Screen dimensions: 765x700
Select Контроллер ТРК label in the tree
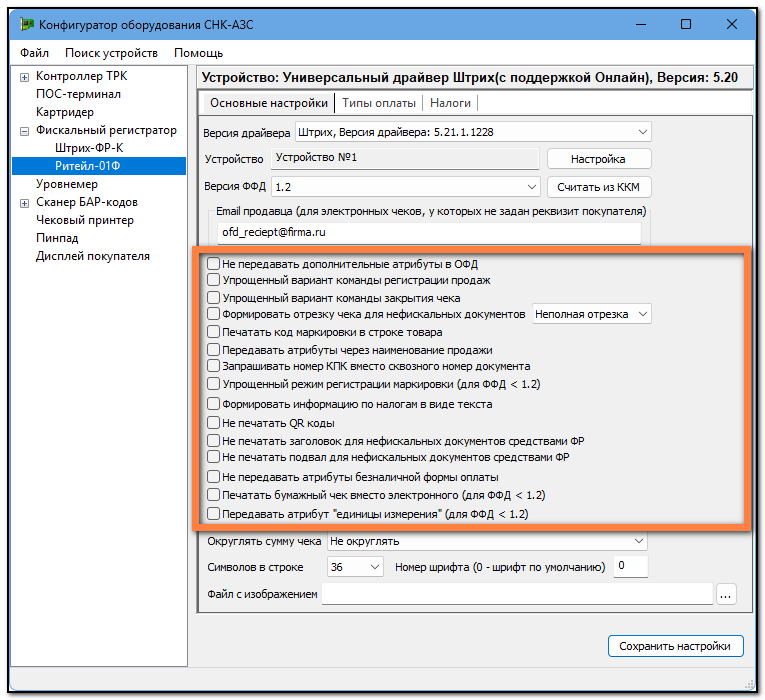coord(81,76)
